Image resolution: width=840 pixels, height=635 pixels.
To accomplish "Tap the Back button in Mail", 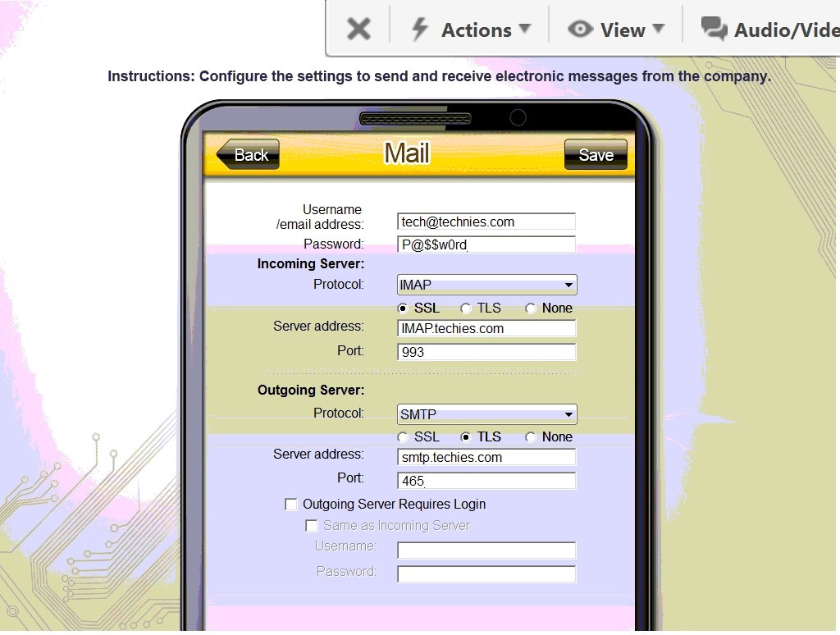I will tap(248, 155).
